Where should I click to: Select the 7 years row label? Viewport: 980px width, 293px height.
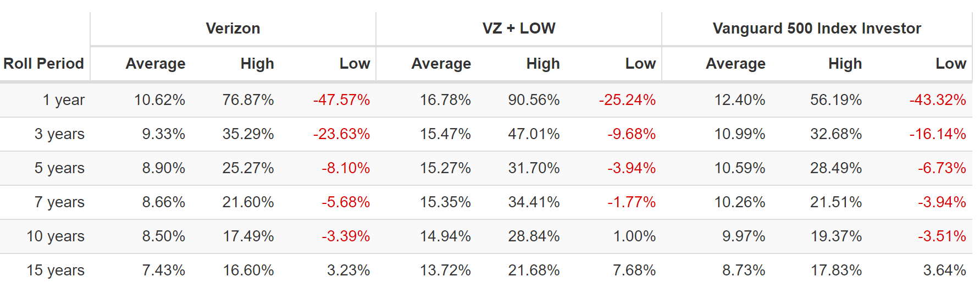[59, 202]
